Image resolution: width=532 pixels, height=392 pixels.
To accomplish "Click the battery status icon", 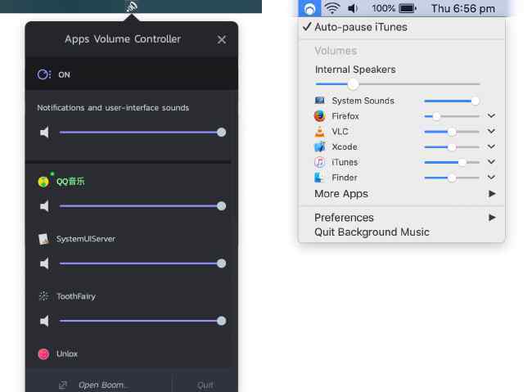I will 408,8.
